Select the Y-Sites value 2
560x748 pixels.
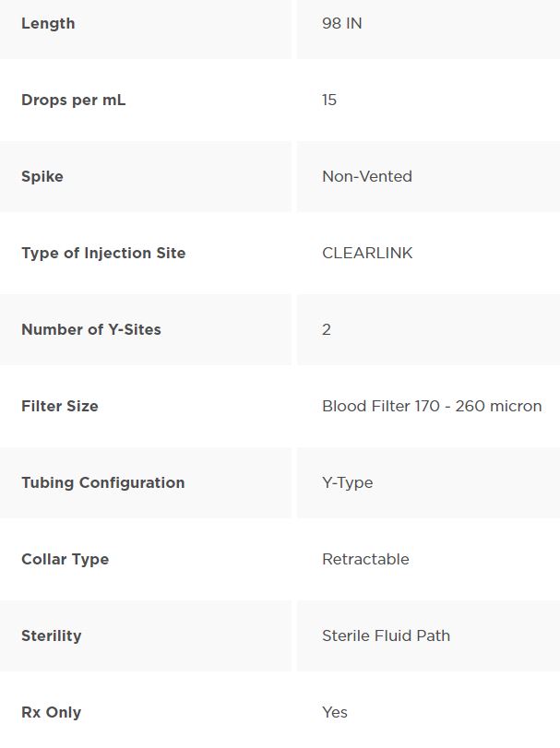click(x=327, y=329)
